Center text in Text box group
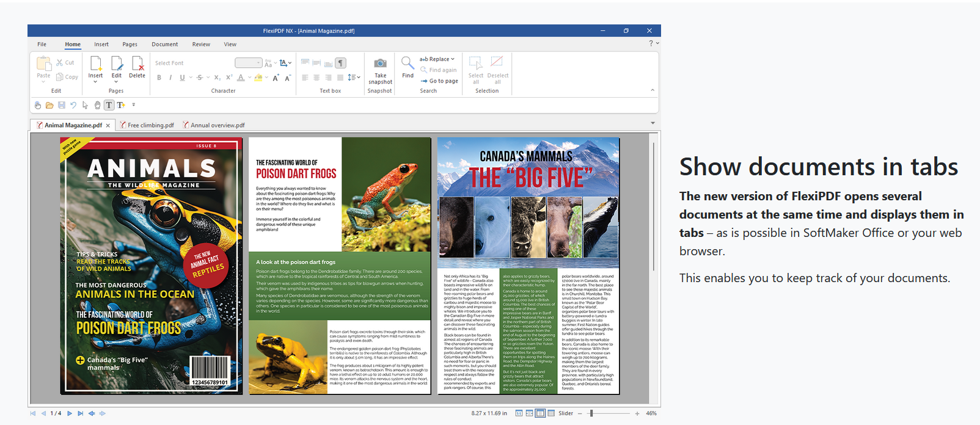Image resolution: width=980 pixels, height=425 pixels. (x=316, y=78)
